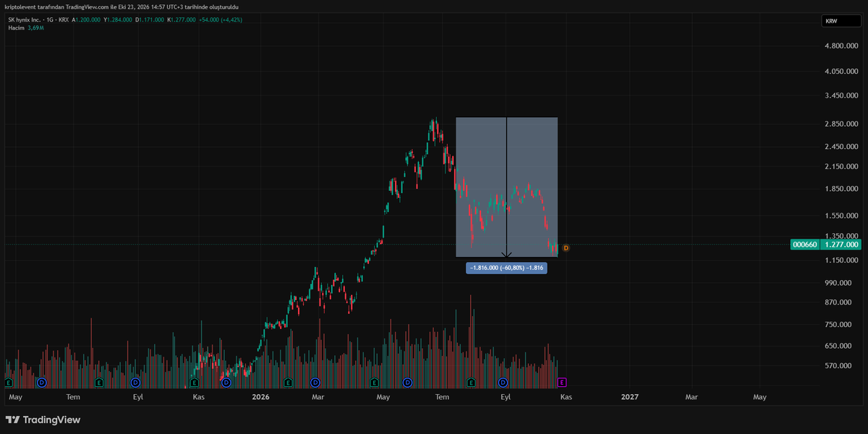868x434 pixels.
Task: Click the 2.850.000 price axis level
Action: (x=841, y=124)
